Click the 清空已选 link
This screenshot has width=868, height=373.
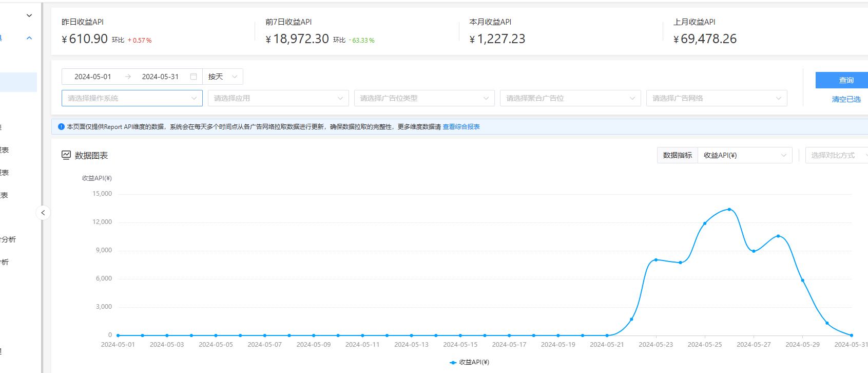tap(846, 99)
